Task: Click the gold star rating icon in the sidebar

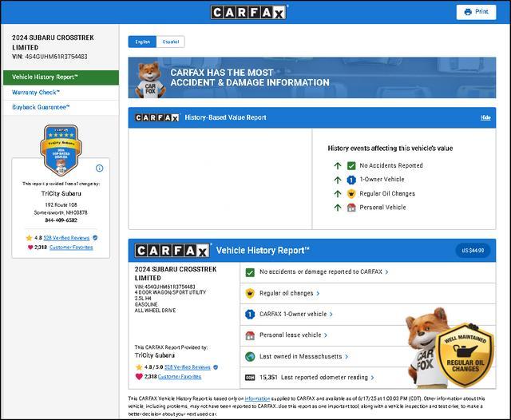Action: (x=29, y=238)
